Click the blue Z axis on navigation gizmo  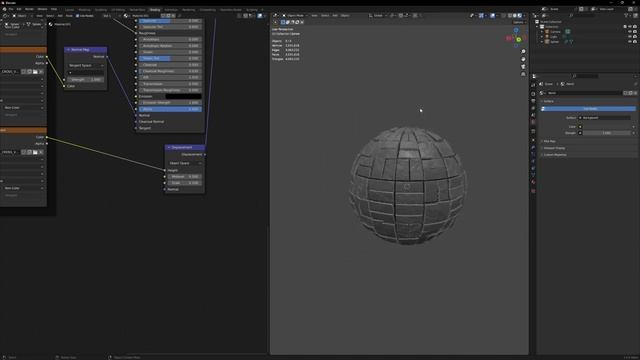point(516,30)
